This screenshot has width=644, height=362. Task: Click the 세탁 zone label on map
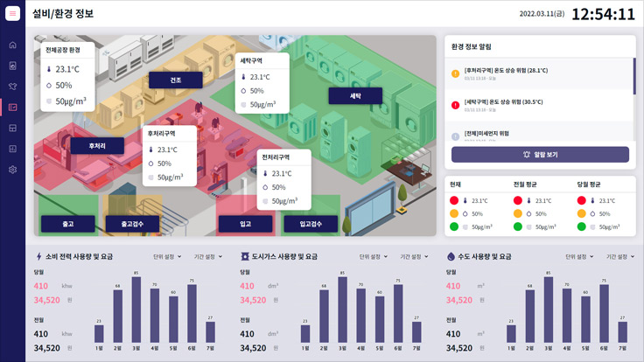355,95
